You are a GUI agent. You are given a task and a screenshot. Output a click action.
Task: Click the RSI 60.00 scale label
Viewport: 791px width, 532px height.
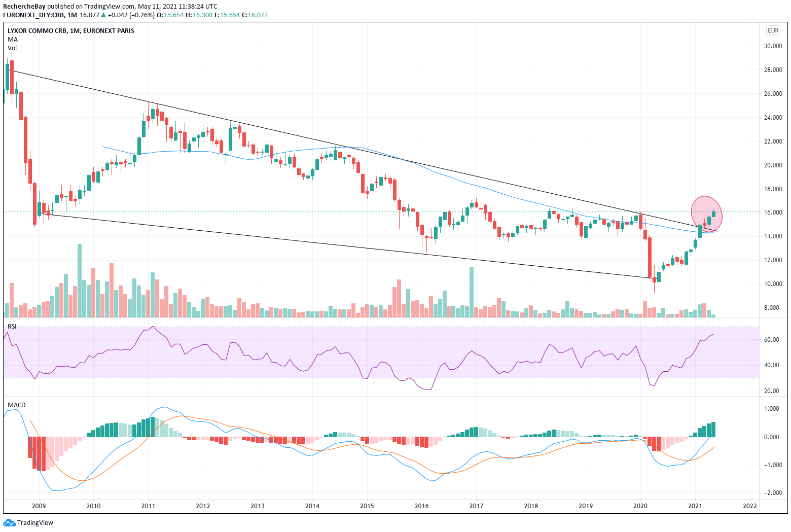point(771,340)
